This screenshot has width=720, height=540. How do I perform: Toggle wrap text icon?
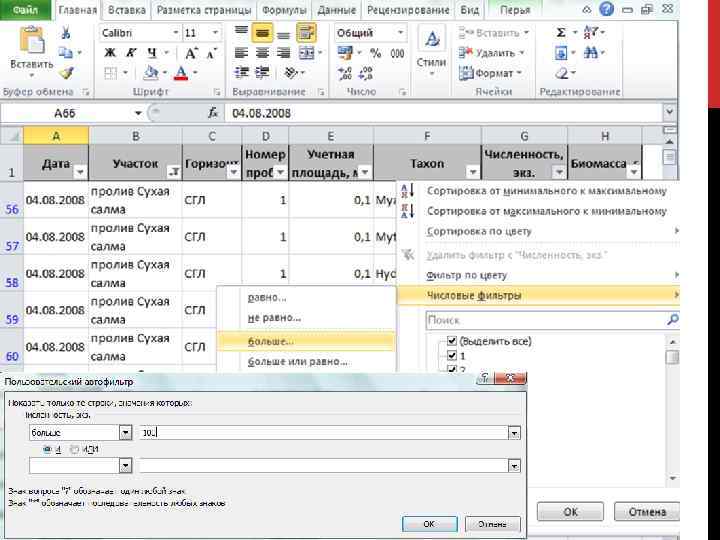(x=306, y=33)
